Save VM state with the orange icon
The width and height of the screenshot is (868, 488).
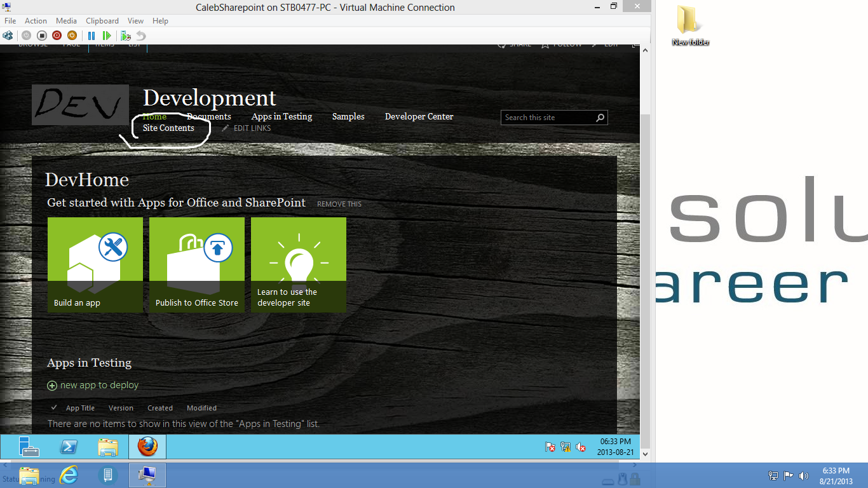72,36
